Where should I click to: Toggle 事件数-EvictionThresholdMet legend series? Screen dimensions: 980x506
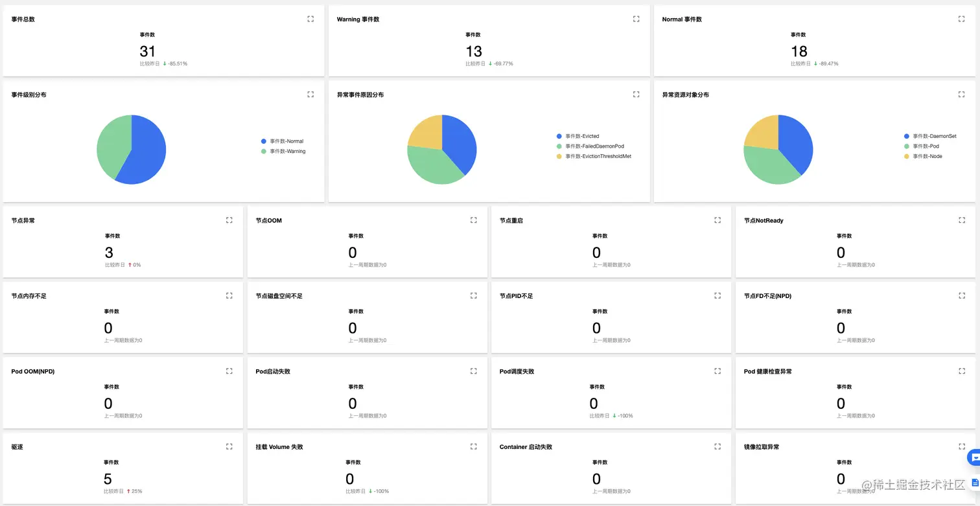point(594,156)
